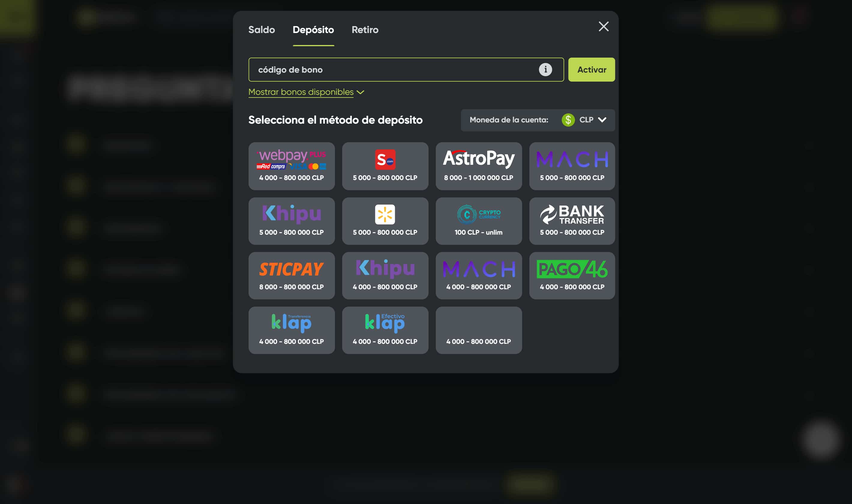
Task: Switch to the Retiro tab
Action: [365, 30]
